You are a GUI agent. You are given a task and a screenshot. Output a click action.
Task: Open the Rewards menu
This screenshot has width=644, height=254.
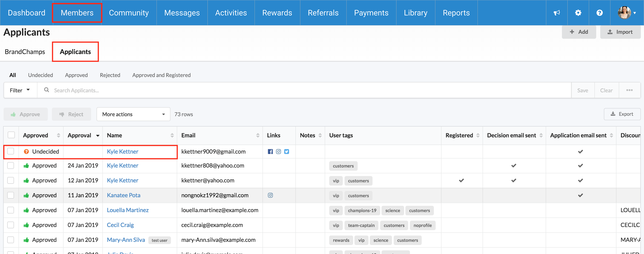277,13
